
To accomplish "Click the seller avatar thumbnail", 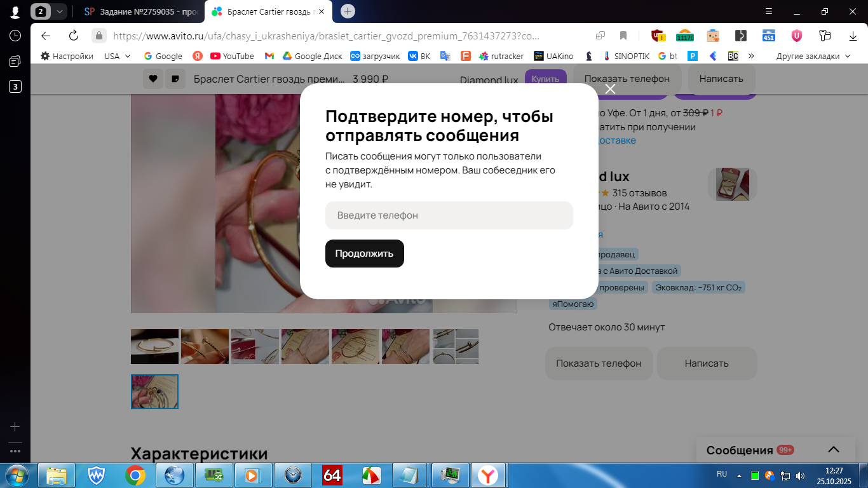I will point(732,184).
